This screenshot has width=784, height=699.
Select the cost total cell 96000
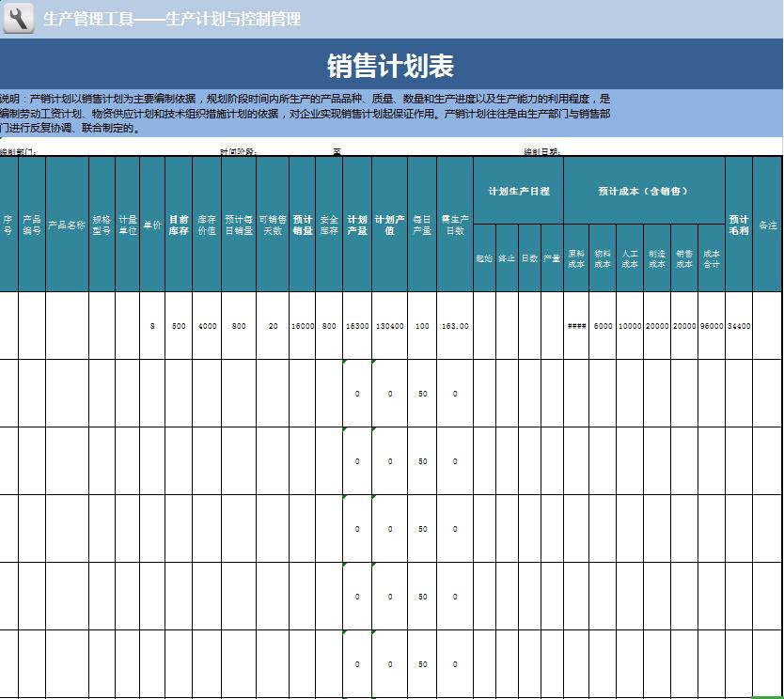point(712,326)
